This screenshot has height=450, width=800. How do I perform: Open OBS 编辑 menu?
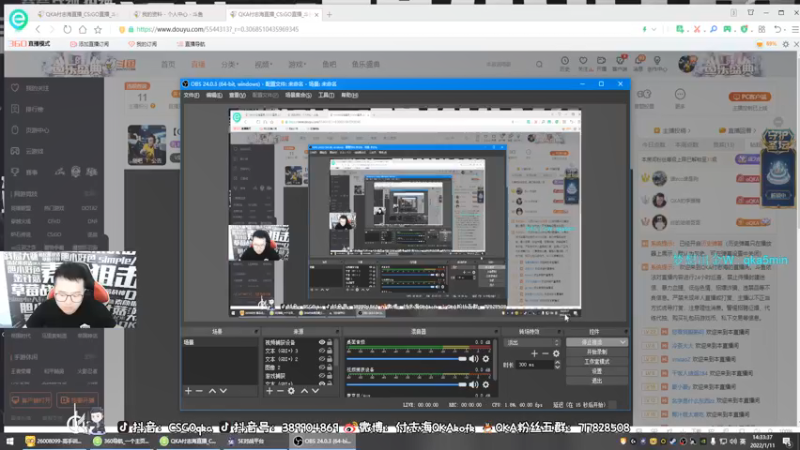(214, 95)
